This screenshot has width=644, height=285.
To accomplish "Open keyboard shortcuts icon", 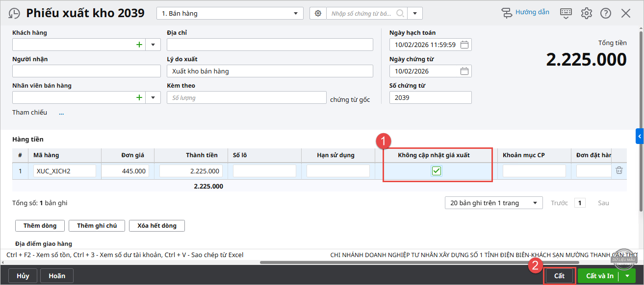I will (x=566, y=13).
